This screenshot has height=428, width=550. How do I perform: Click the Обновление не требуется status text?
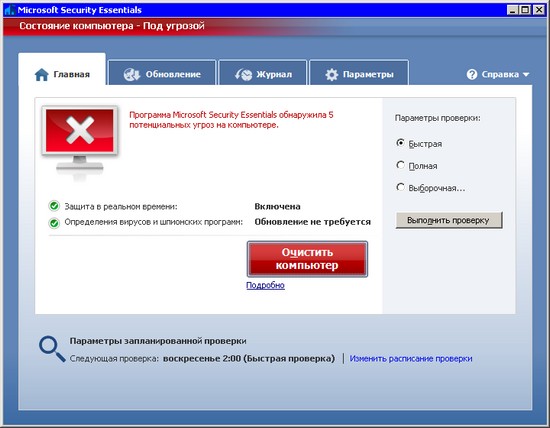(313, 222)
